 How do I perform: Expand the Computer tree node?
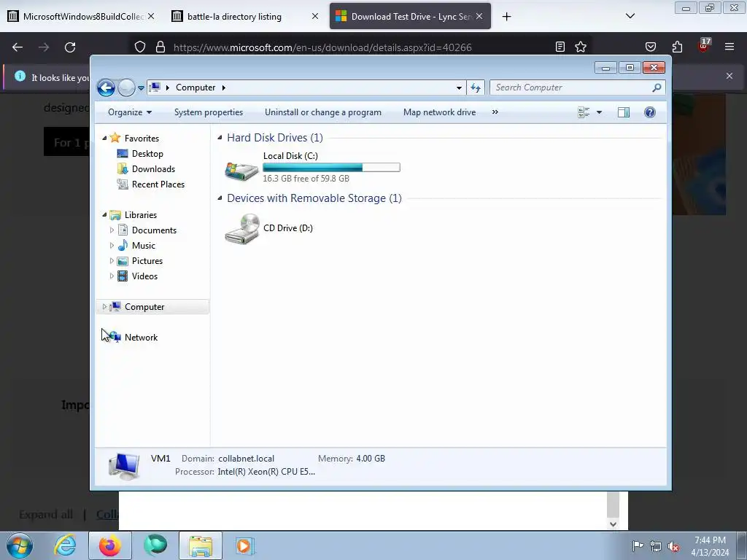[x=104, y=307]
